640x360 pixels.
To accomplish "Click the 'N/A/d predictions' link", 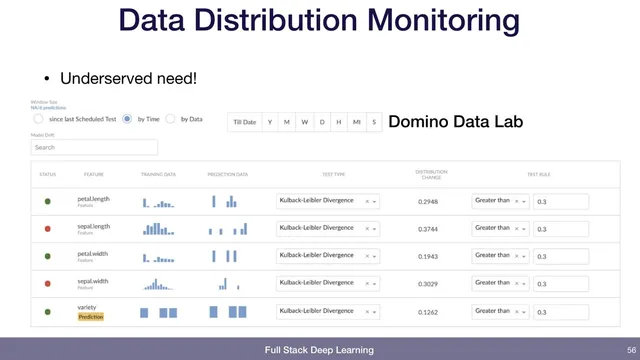I will pos(48,108).
